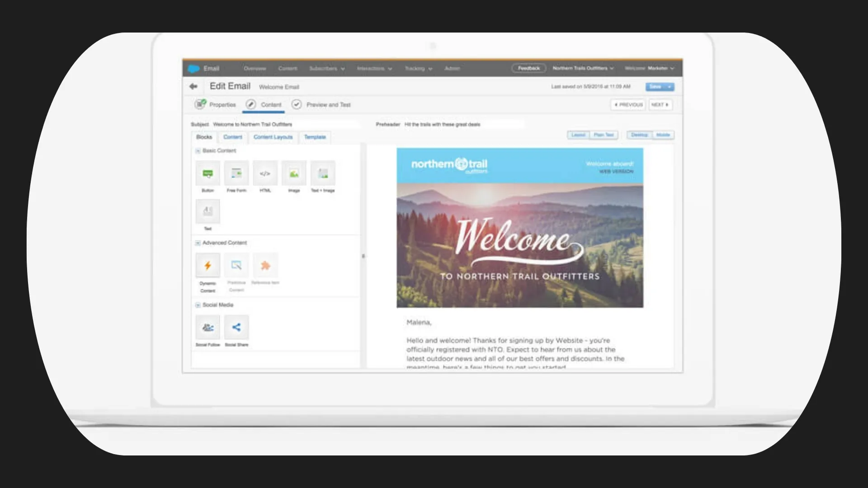Select the Welcome hero image in email
Screen dimensions: 868x488
pyautogui.click(x=520, y=245)
